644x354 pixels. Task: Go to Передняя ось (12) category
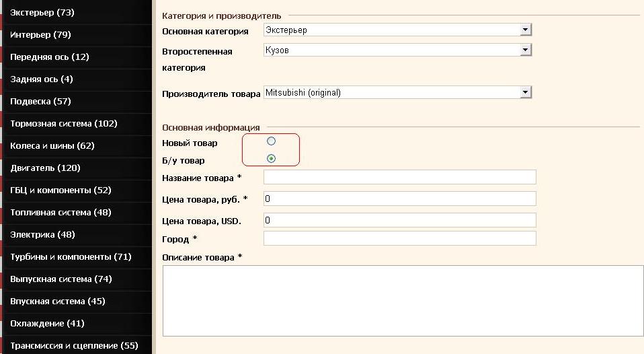[x=50, y=57]
